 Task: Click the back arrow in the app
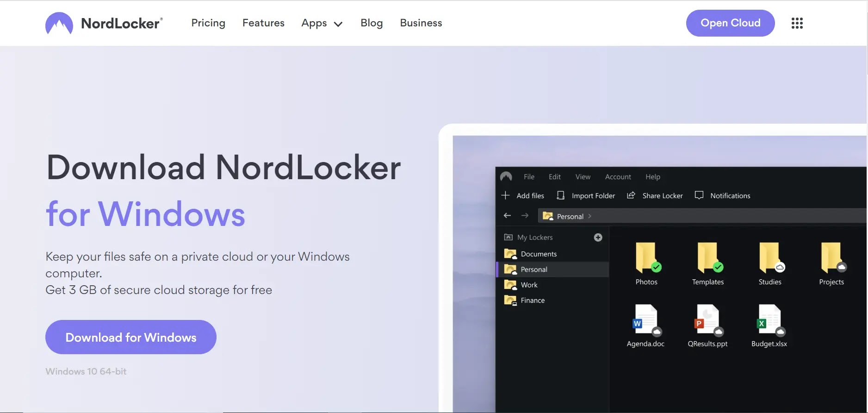pos(507,215)
